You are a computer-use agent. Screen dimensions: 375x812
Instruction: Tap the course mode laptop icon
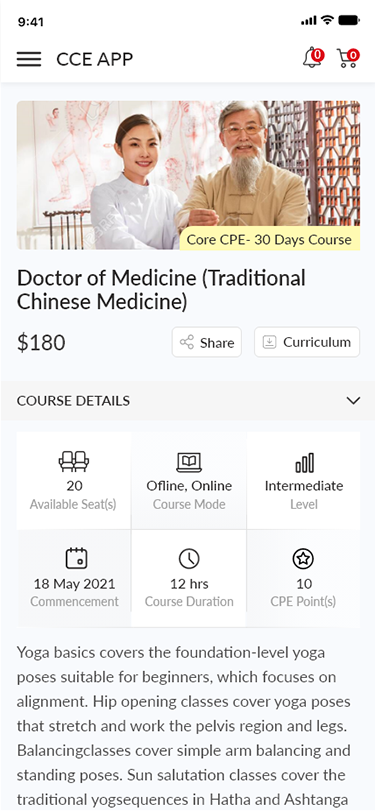tap(189, 462)
